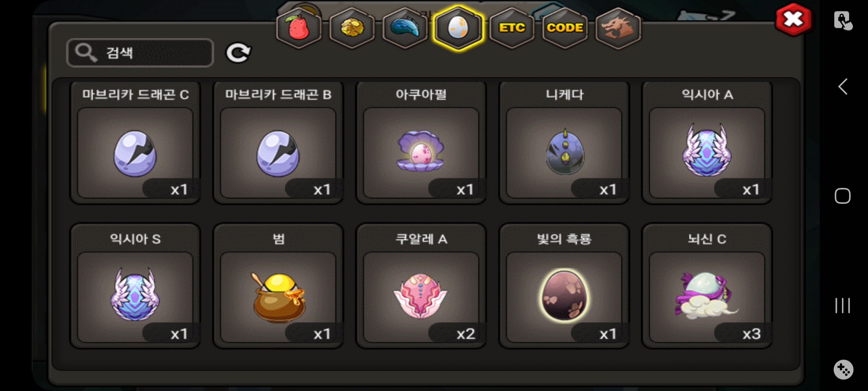
Task: Switch to the gold nugget category tab
Action: point(352,28)
